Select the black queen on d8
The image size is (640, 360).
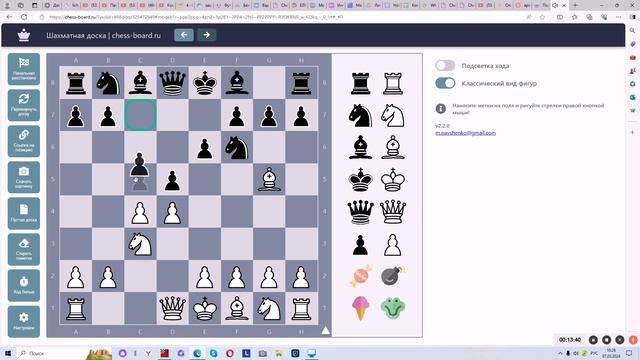click(172, 83)
